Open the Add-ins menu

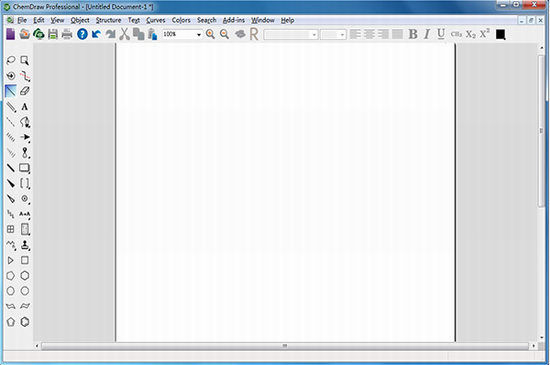[234, 20]
